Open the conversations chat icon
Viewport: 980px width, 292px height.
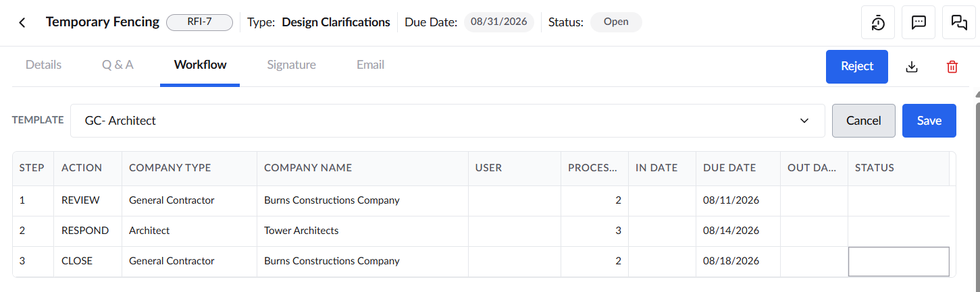tap(959, 22)
